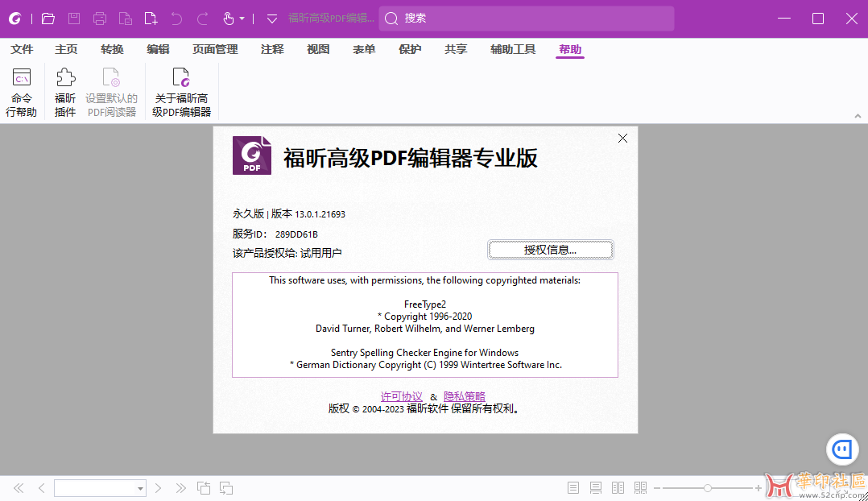Open 福昕插件 plugins
This screenshot has height=501, width=868.
coord(65,92)
